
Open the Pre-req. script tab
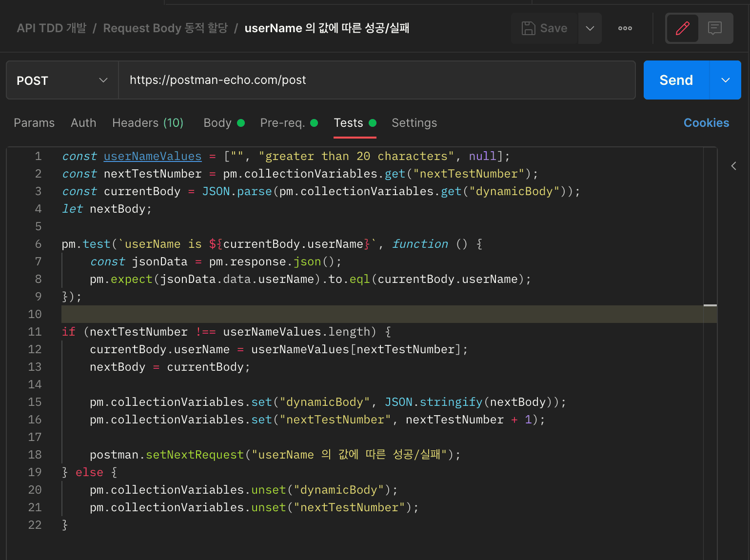click(x=282, y=123)
